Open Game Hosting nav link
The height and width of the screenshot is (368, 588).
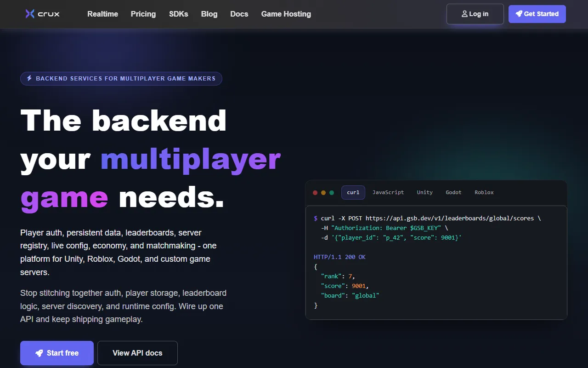[286, 14]
